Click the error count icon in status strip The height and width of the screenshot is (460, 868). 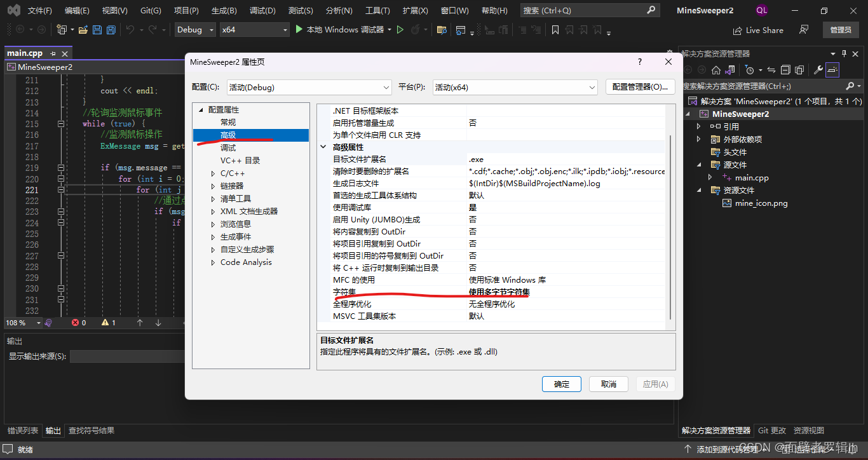pos(75,323)
